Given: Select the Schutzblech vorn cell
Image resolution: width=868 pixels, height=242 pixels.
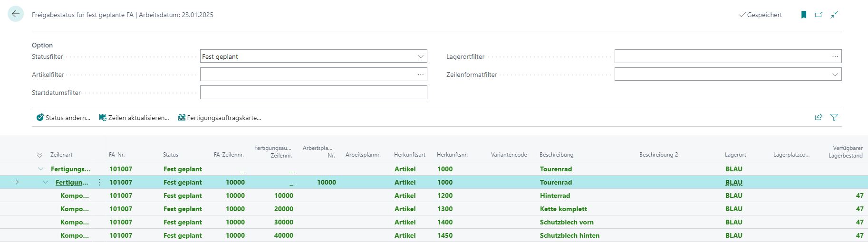Looking at the screenshot, I should (x=567, y=222).
